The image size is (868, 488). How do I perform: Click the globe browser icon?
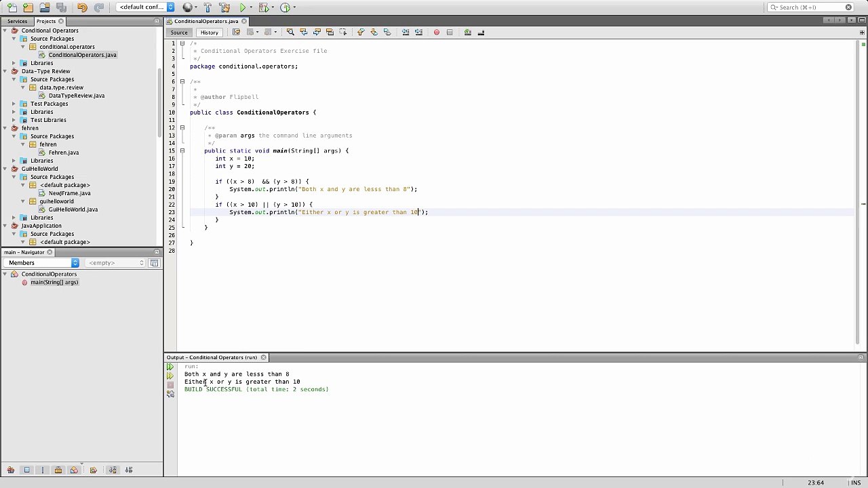click(188, 7)
